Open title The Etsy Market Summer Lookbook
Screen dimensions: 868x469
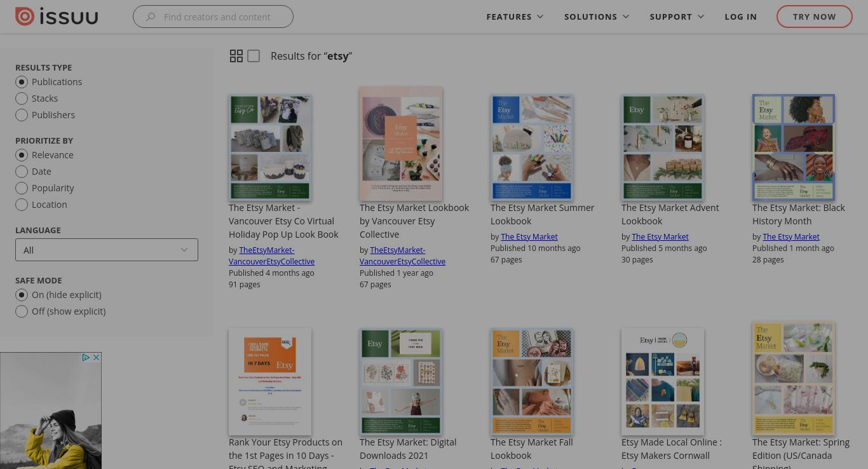[543, 214]
